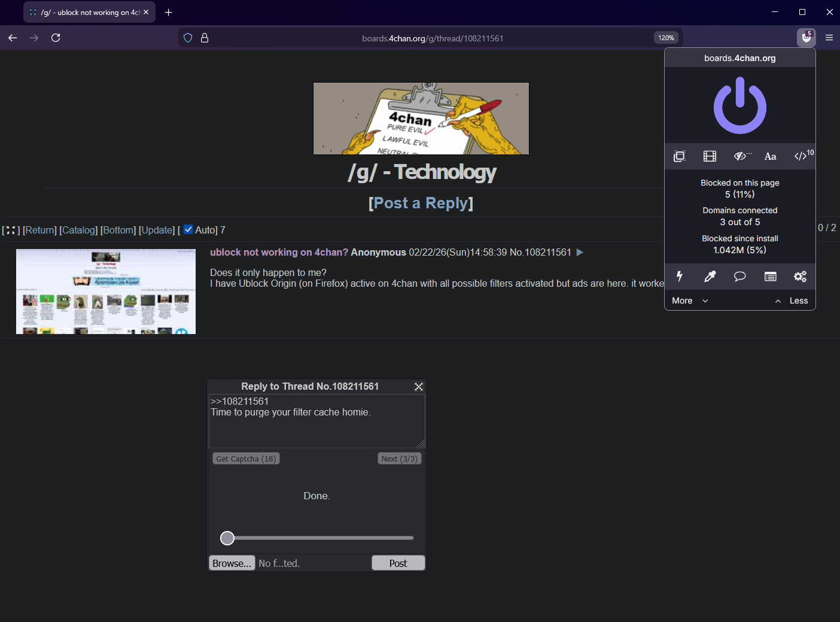The width and height of the screenshot is (840, 622).
Task: Uncheck the Auto update checkbox
Action: tap(188, 229)
